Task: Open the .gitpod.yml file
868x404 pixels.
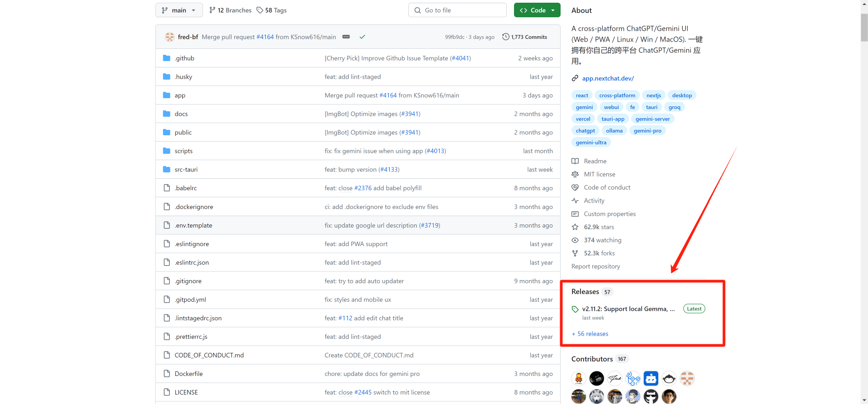Action: [x=190, y=299]
